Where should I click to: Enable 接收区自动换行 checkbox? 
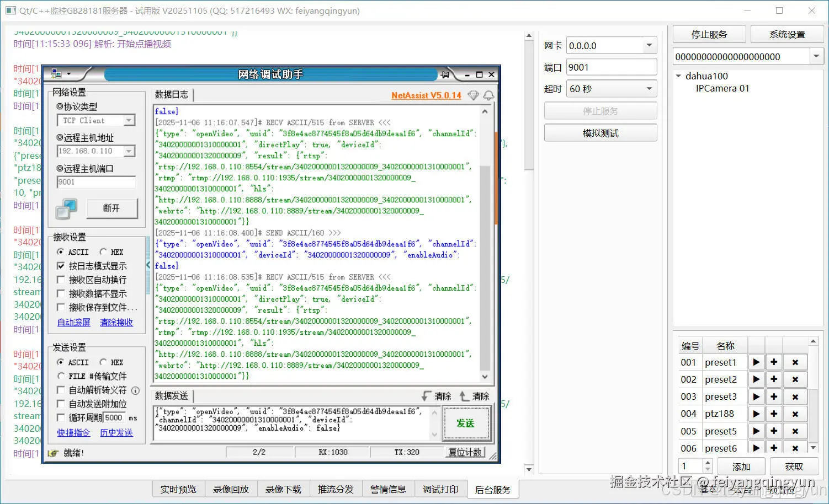click(x=61, y=280)
